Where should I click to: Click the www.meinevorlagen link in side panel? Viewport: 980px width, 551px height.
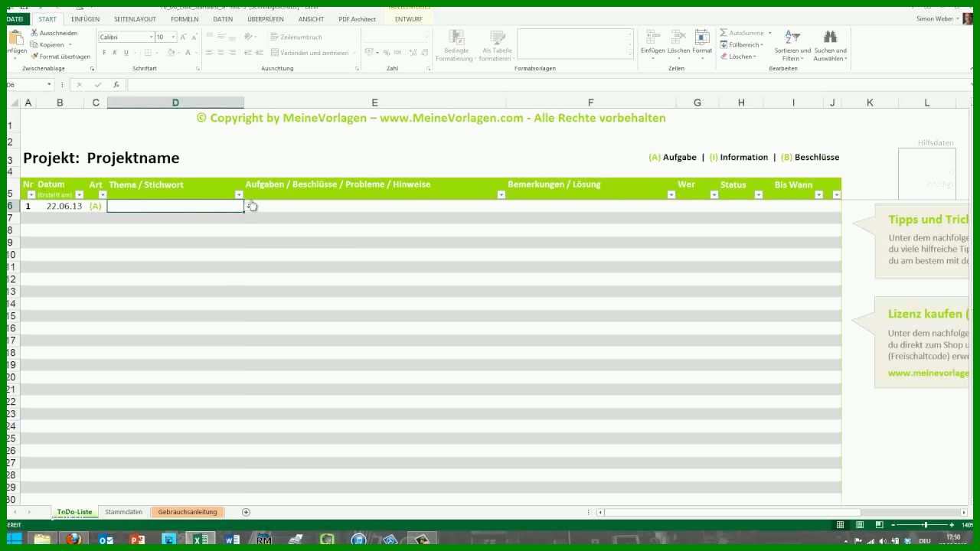(x=928, y=373)
